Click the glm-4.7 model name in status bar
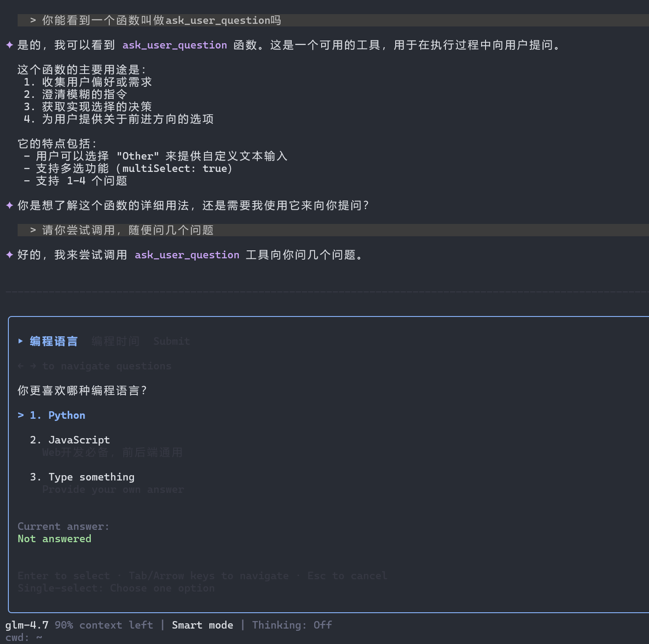 [27, 625]
